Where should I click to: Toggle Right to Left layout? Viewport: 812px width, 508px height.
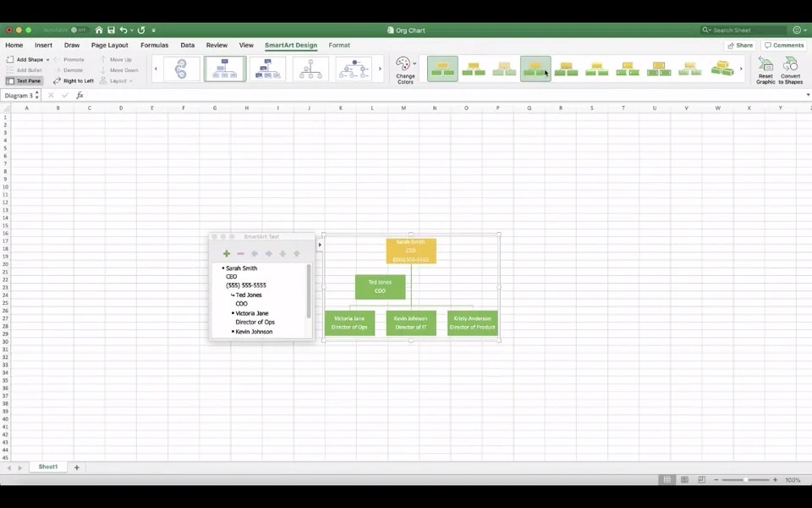click(x=74, y=81)
